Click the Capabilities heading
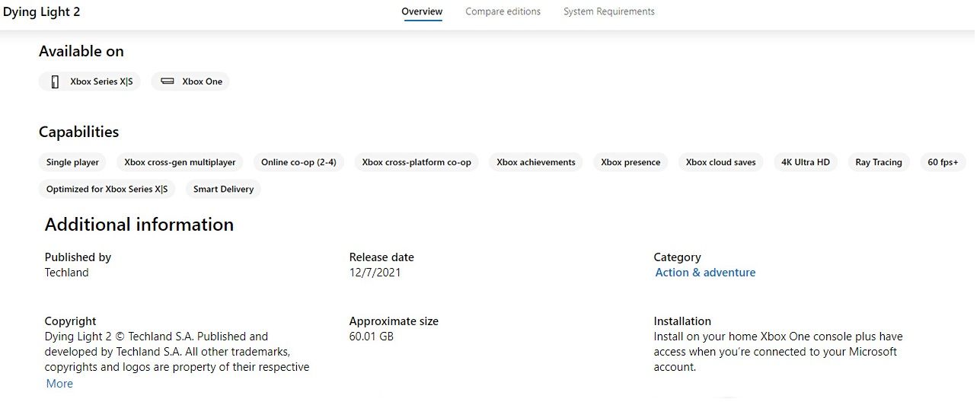The height and width of the screenshot is (418, 980). [x=79, y=132]
